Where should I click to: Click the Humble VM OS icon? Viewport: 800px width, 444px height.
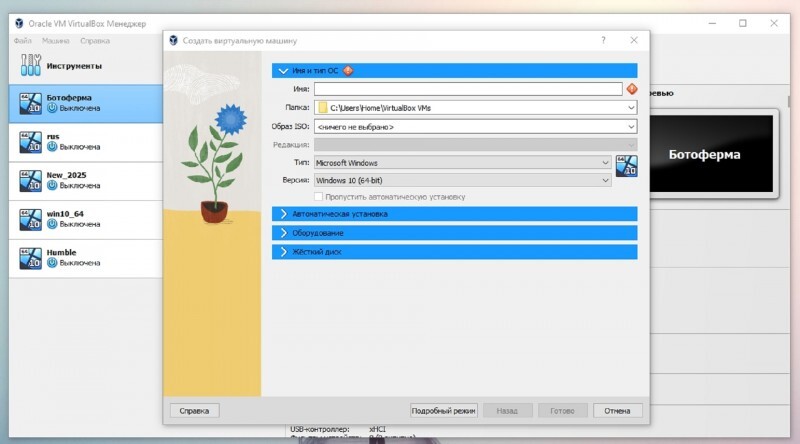coord(31,258)
